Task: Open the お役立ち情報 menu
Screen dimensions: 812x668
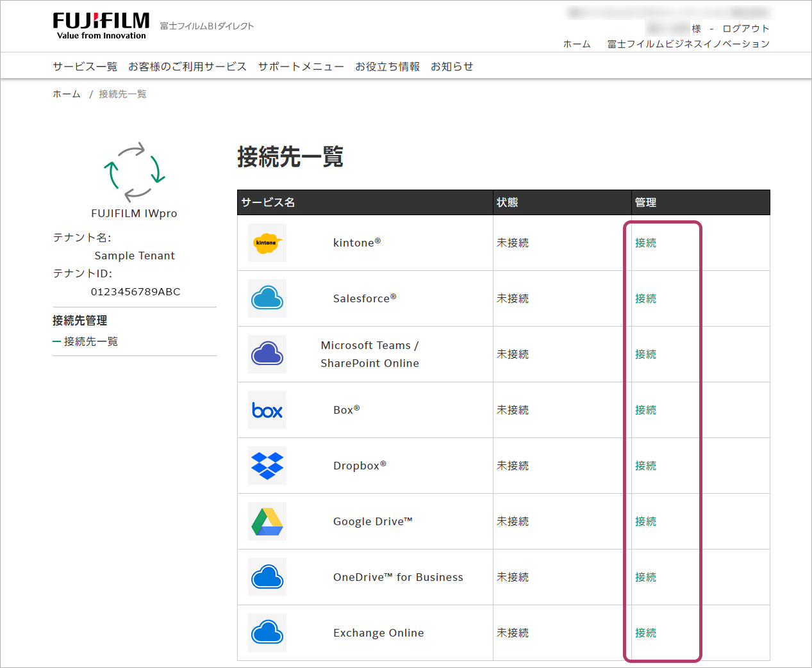Action: click(388, 67)
